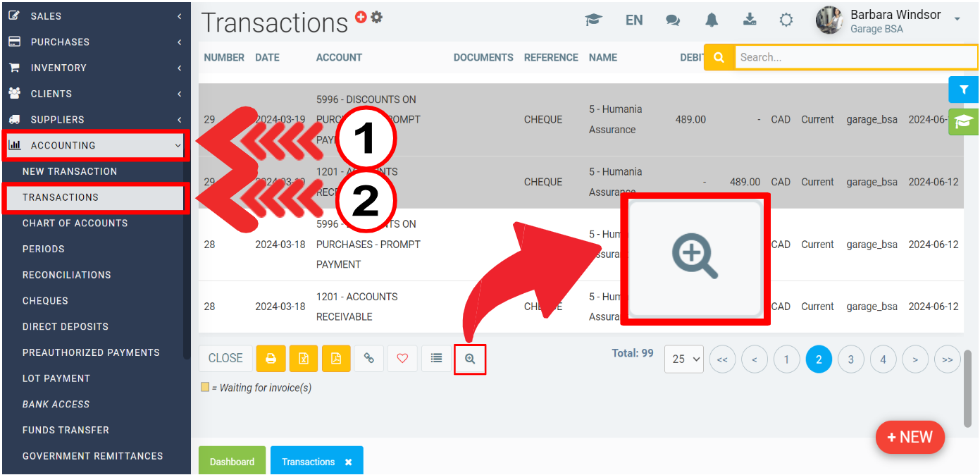This screenshot has height=475, width=980.
Task: Toggle the theme brightness icon in header
Action: [786, 20]
